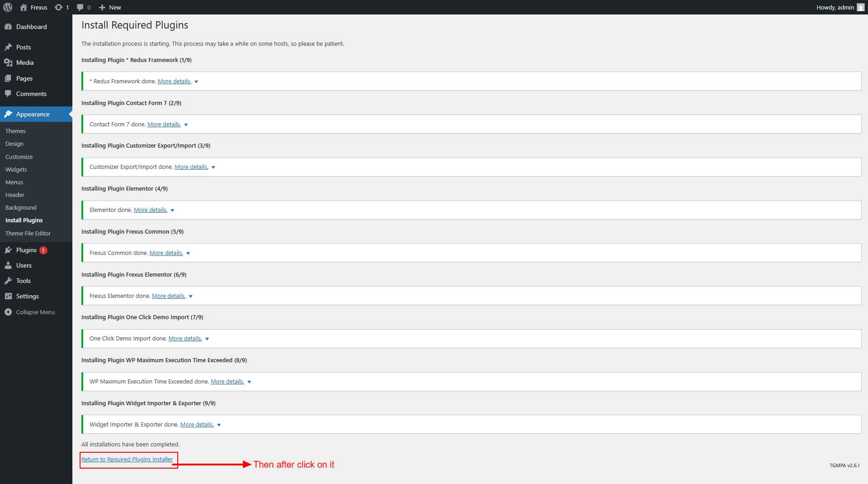
Task: Click the Collapse Menu arrow icon
Action: tap(8, 312)
